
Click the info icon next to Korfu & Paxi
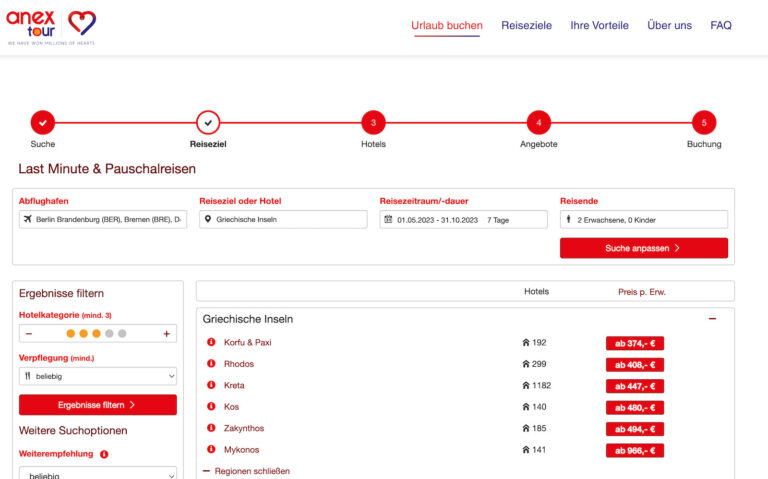coord(211,342)
